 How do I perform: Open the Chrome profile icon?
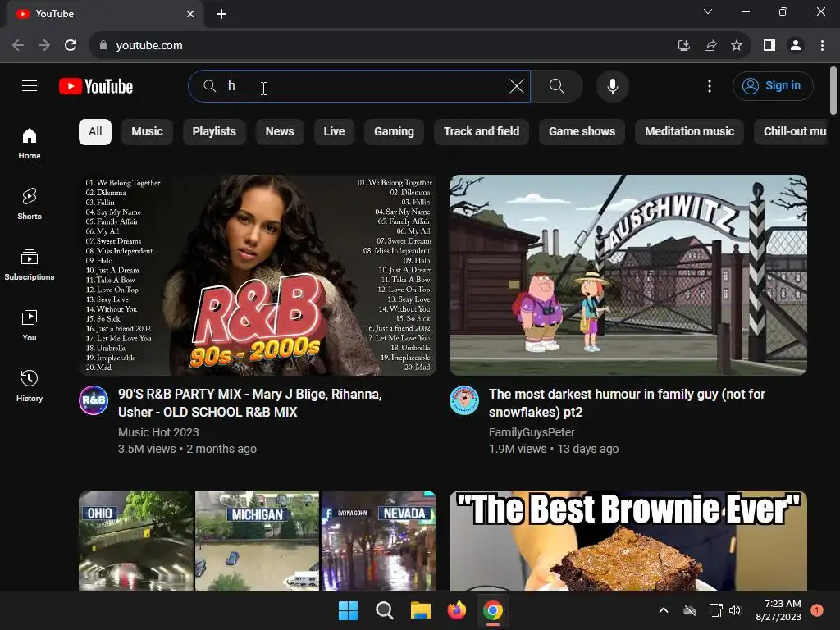pos(796,46)
